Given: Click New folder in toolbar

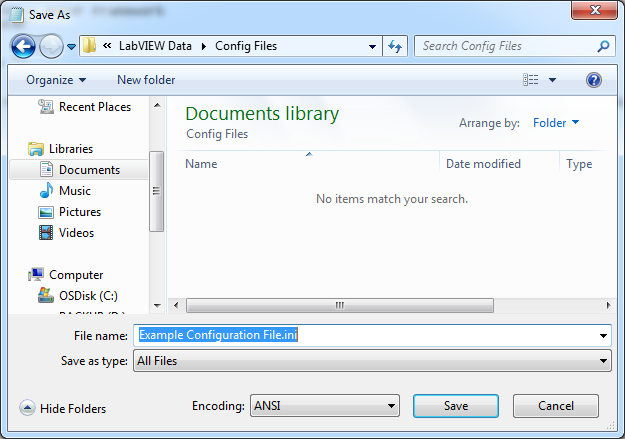Looking at the screenshot, I should click(146, 80).
